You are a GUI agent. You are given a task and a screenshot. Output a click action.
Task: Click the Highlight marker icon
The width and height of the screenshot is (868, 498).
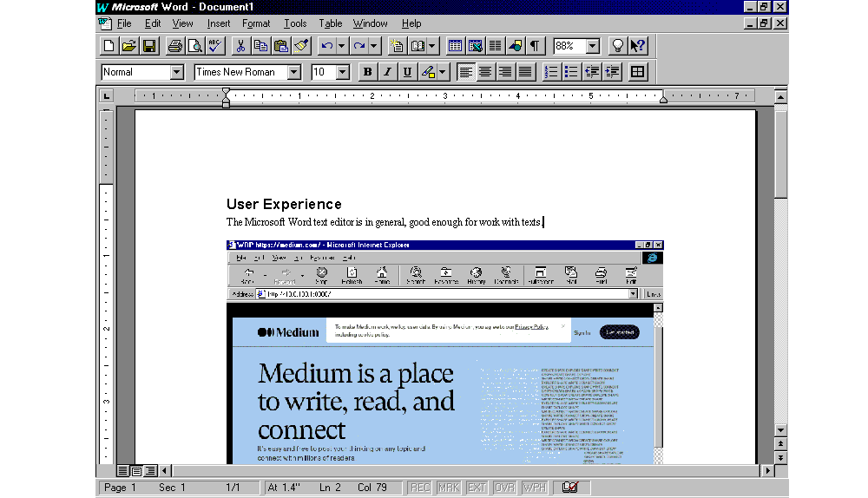point(428,72)
